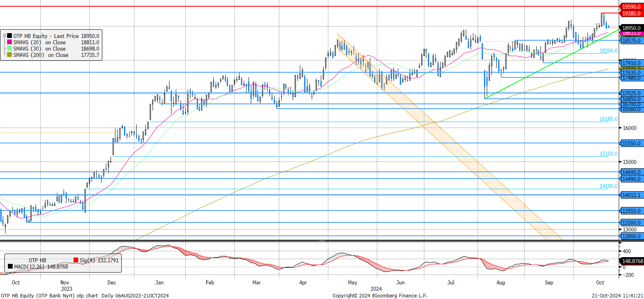The width and height of the screenshot is (644, 299).
Task: Click the light green SMAVG (30) swatch
Action: pos(9,49)
